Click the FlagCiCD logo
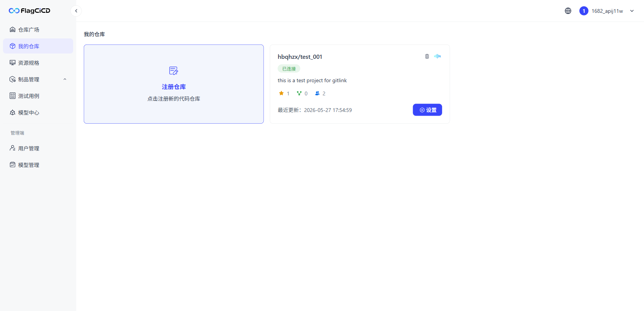 (x=29, y=11)
